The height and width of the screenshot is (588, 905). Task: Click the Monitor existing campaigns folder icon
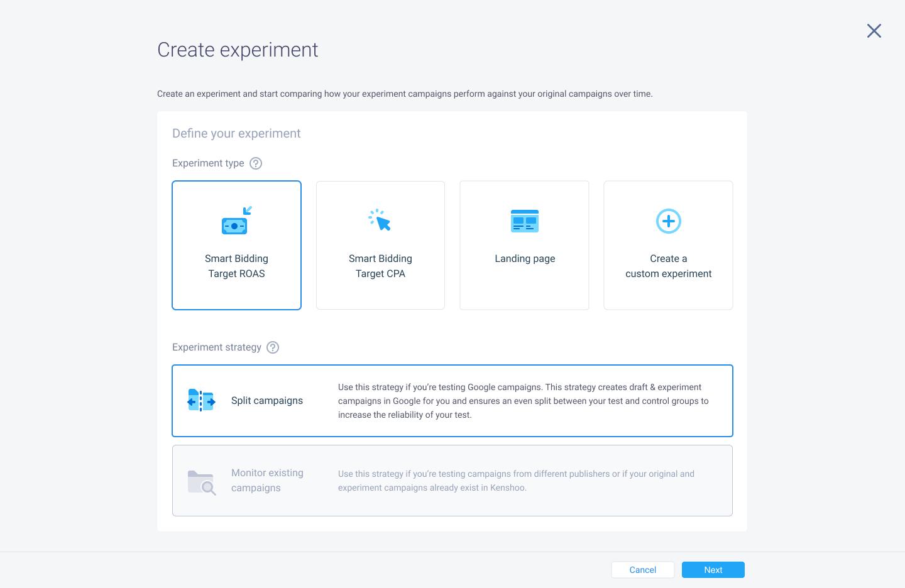[x=202, y=482]
